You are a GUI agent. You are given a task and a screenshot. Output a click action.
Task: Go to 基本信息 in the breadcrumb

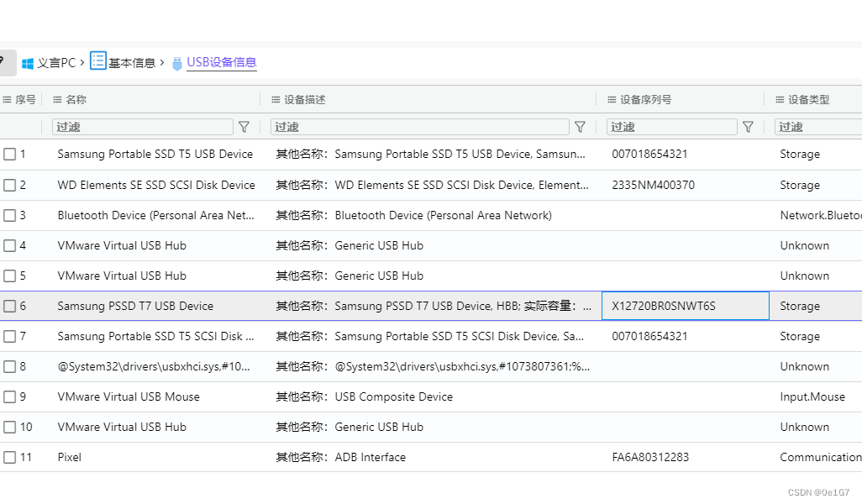[132, 63]
